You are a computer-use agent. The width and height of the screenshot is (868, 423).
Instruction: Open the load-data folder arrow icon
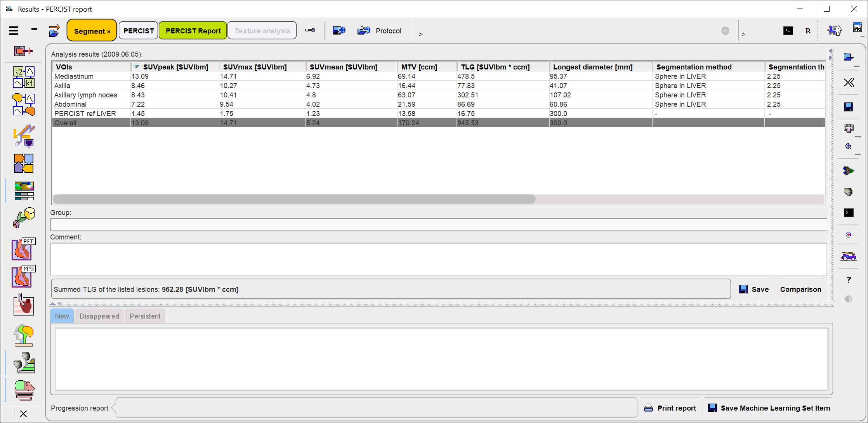point(54,31)
